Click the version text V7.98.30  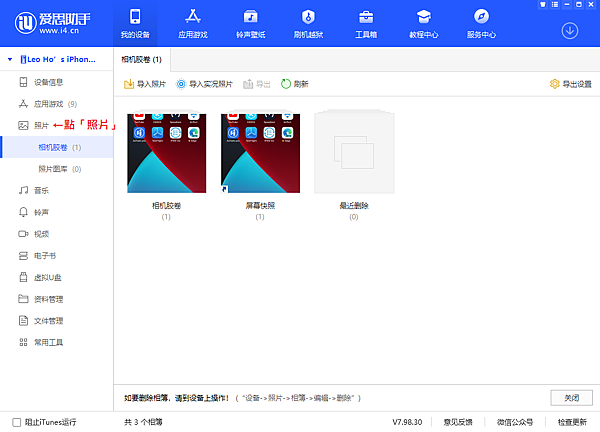point(407,422)
